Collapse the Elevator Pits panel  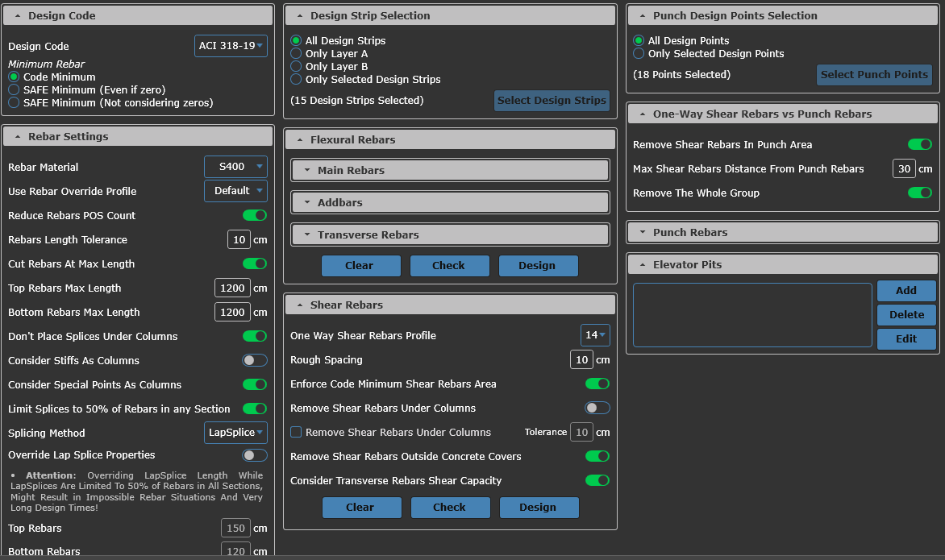click(782, 264)
